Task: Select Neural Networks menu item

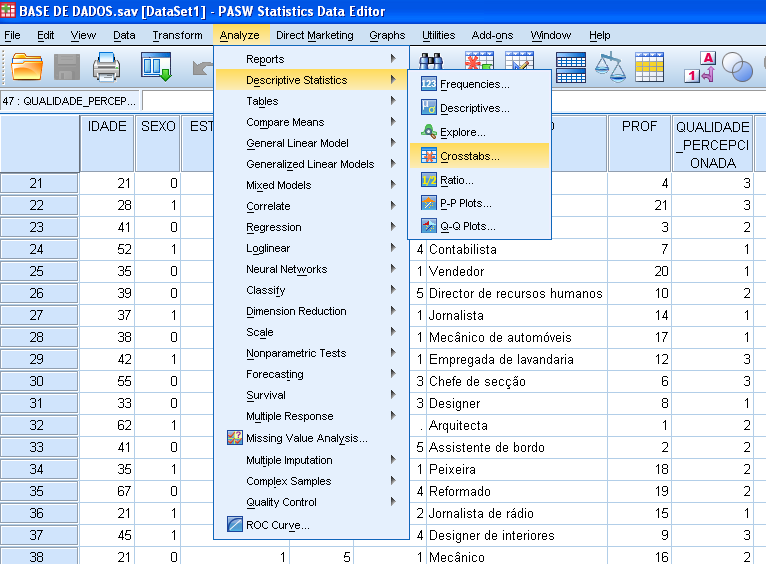Action: click(311, 269)
